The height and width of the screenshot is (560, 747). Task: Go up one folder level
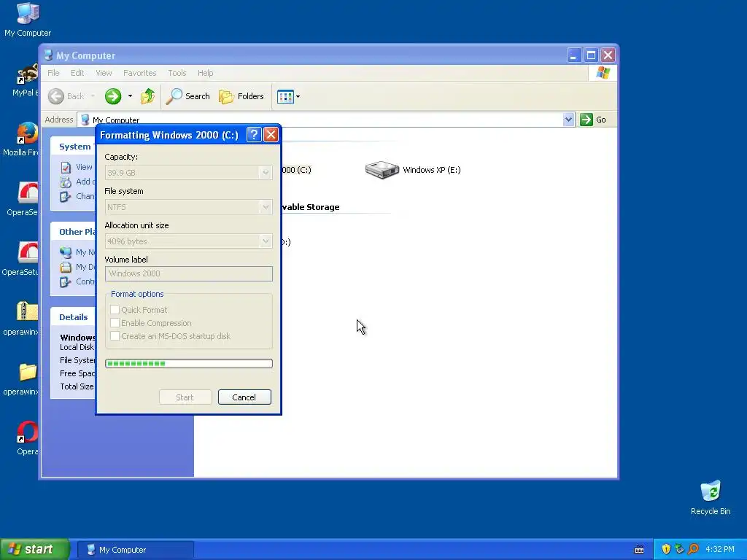coord(147,96)
